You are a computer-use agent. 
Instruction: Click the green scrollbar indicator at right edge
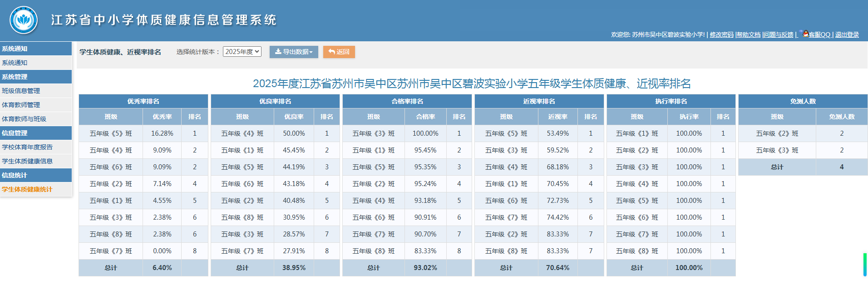pos(865,265)
